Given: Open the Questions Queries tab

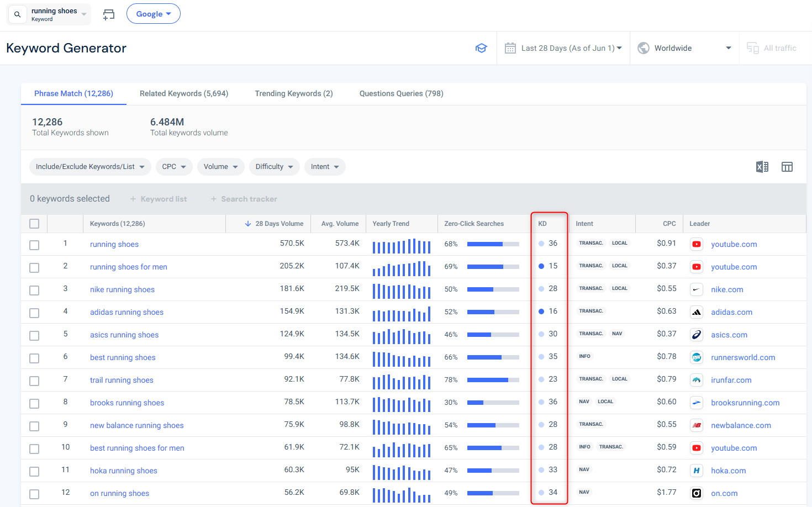Looking at the screenshot, I should pos(402,93).
